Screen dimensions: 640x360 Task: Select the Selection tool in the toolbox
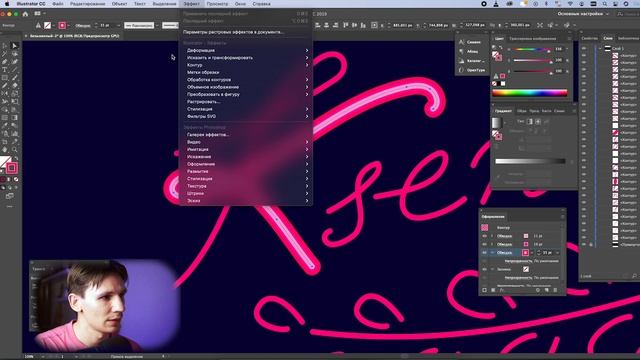(5, 45)
